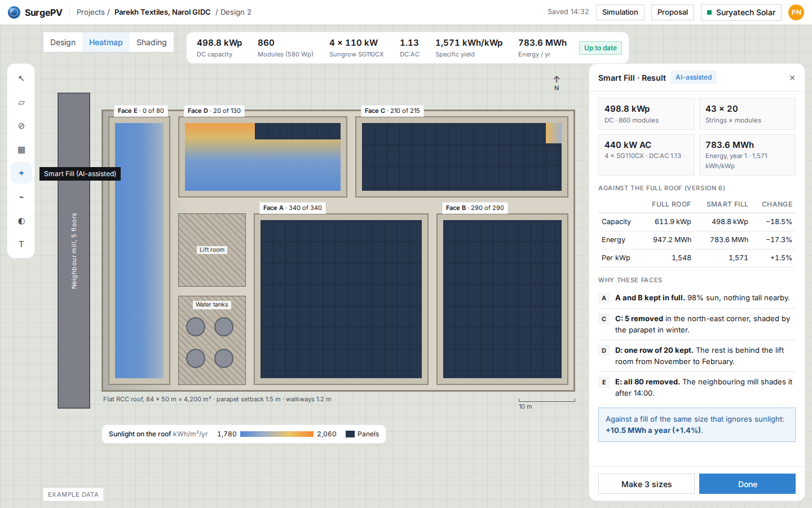Viewport: 812px width, 508px height.
Task: Open the Proposal page
Action: point(673,12)
